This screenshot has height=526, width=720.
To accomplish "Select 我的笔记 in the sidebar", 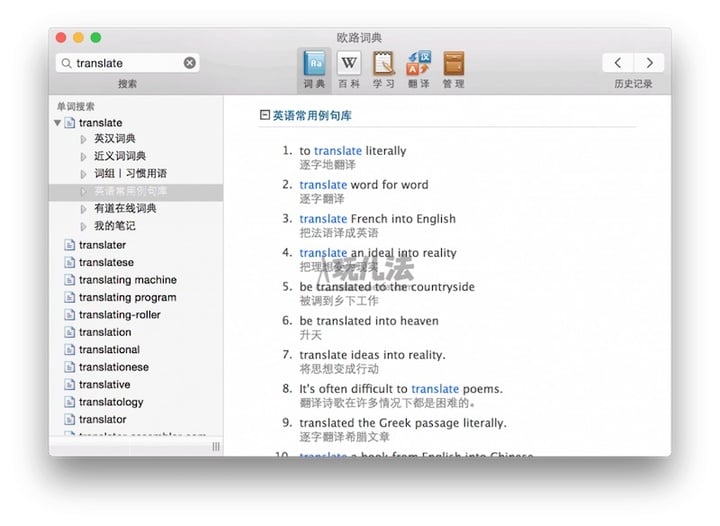I will tap(114, 226).
